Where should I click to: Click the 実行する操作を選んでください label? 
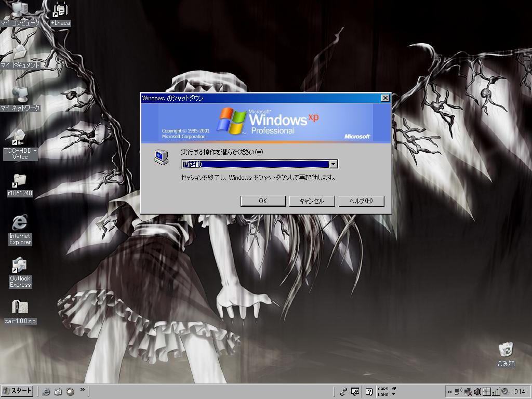tap(222, 152)
